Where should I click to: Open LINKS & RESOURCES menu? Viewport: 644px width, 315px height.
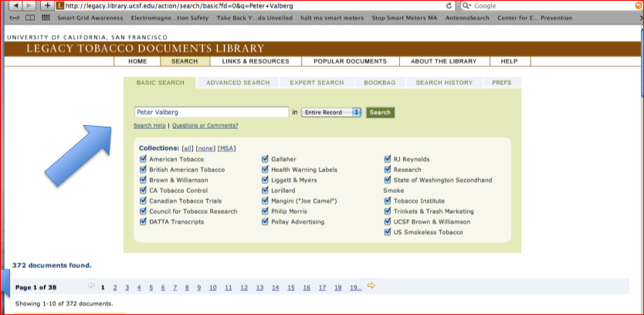coord(256,61)
